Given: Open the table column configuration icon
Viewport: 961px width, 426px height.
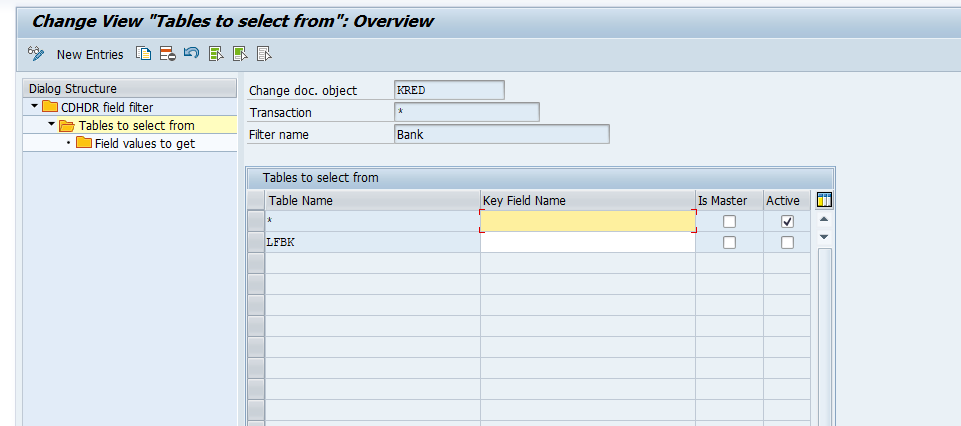Looking at the screenshot, I should pos(824,200).
